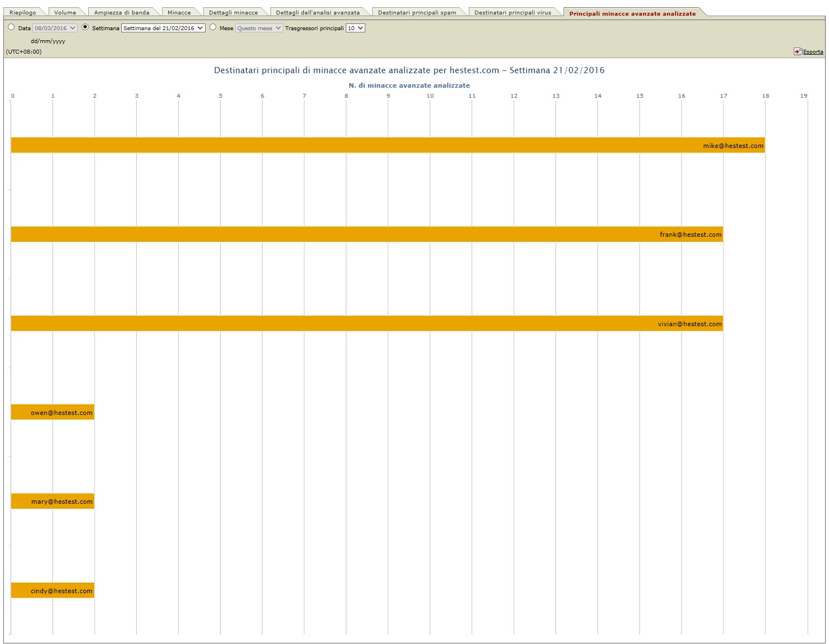The image size is (829, 644).
Task: Click the frank@hestest.com chart bar
Action: coord(366,234)
